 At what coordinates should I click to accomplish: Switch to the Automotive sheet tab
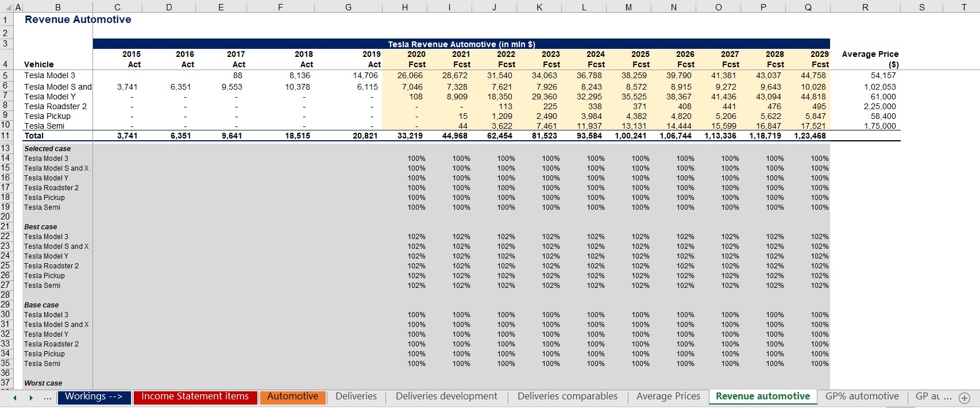(292, 397)
